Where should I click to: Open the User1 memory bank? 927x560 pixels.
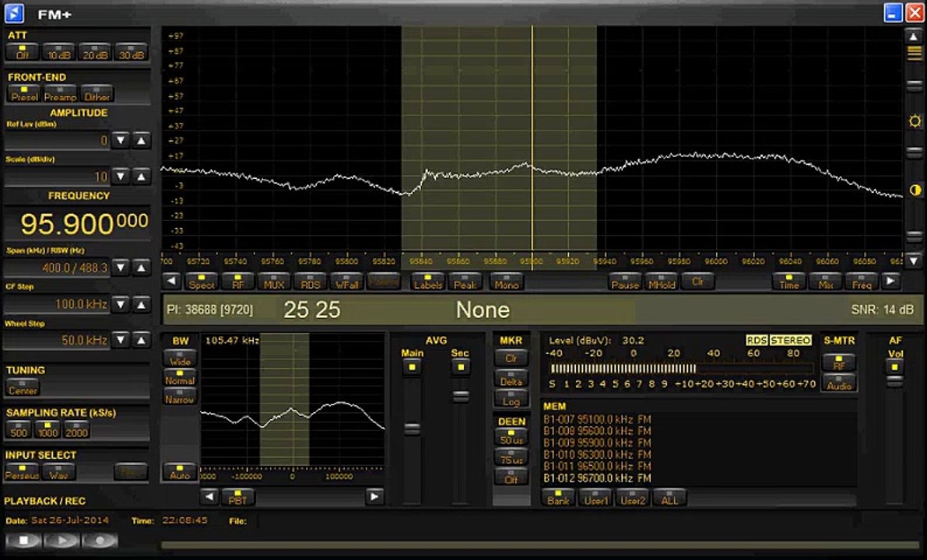[596, 498]
